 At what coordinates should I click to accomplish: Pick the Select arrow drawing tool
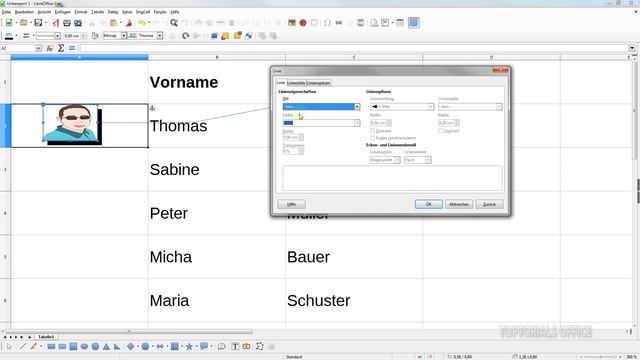[9, 347]
